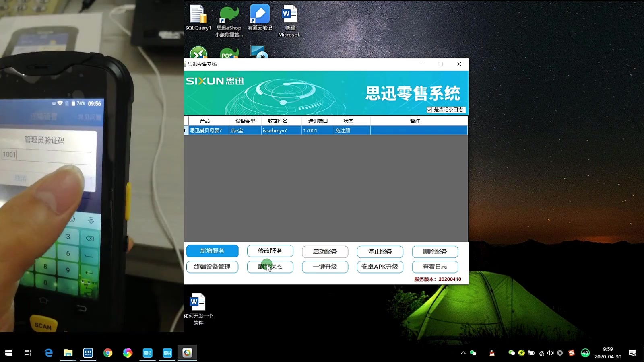
Task: Click the 修改服务 button
Action: point(270,251)
